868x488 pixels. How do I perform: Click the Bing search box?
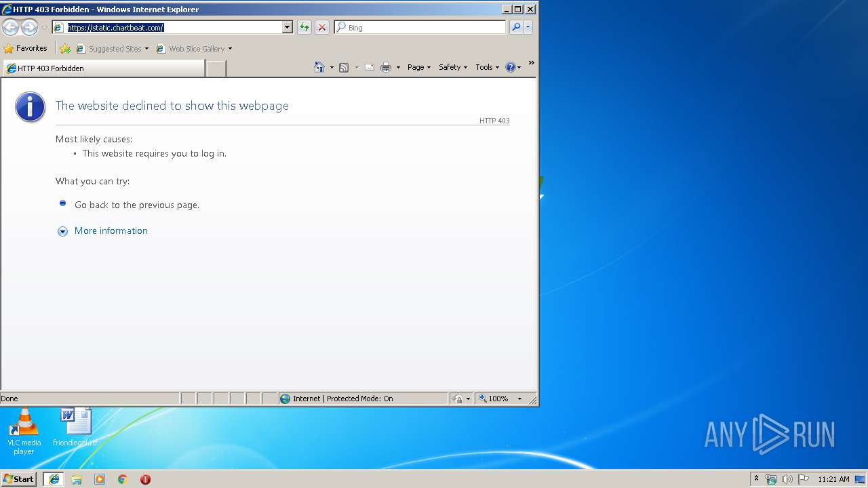420,27
